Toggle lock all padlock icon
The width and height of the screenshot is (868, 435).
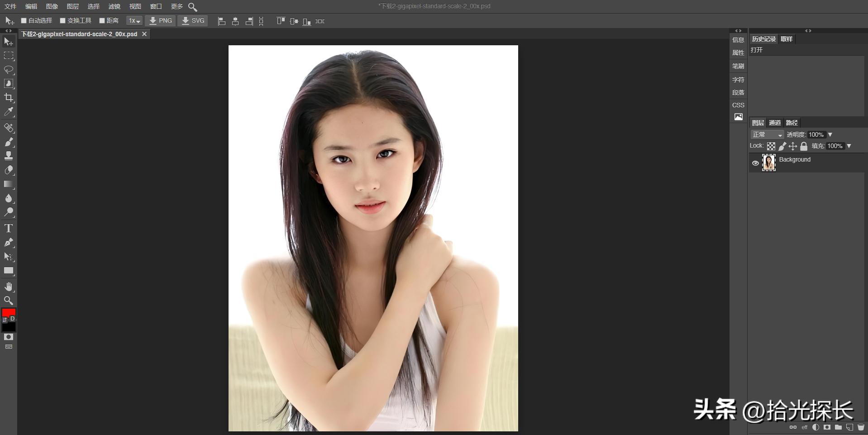(x=804, y=146)
